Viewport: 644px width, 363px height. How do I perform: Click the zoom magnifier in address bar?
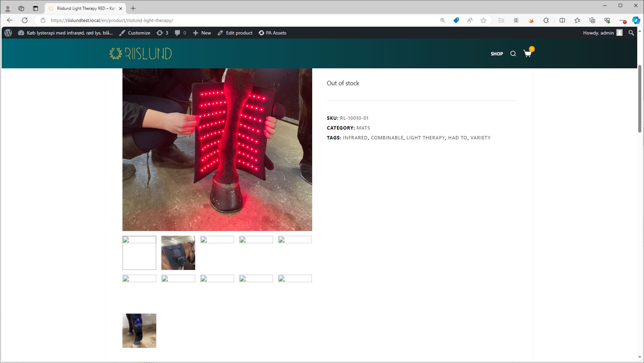pyautogui.click(x=442, y=20)
